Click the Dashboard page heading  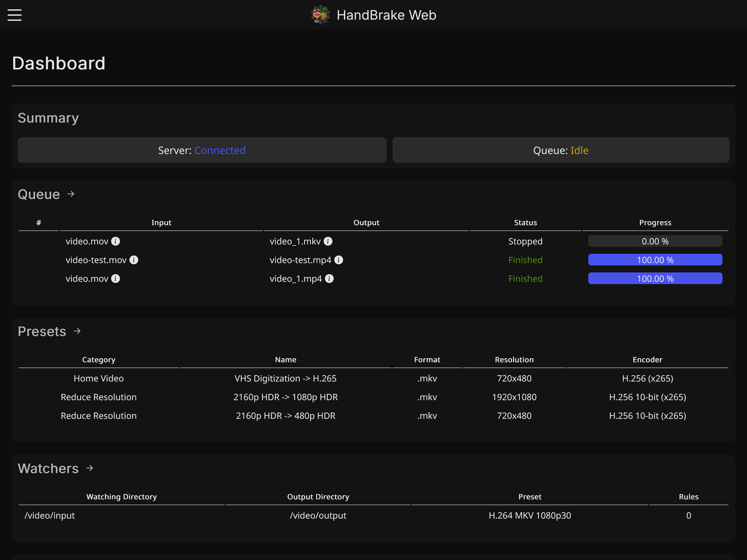coord(59,63)
